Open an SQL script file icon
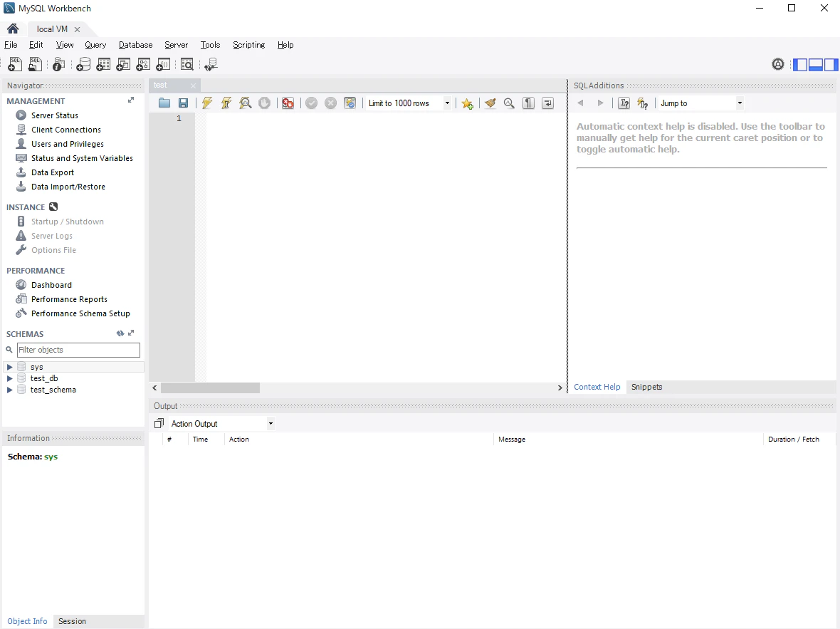 pyautogui.click(x=36, y=64)
